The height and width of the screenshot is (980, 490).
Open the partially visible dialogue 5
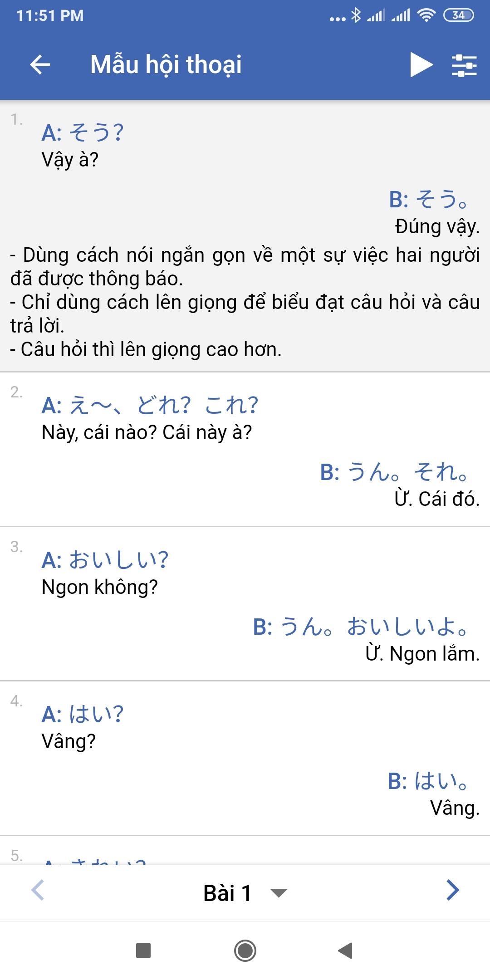(x=245, y=851)
